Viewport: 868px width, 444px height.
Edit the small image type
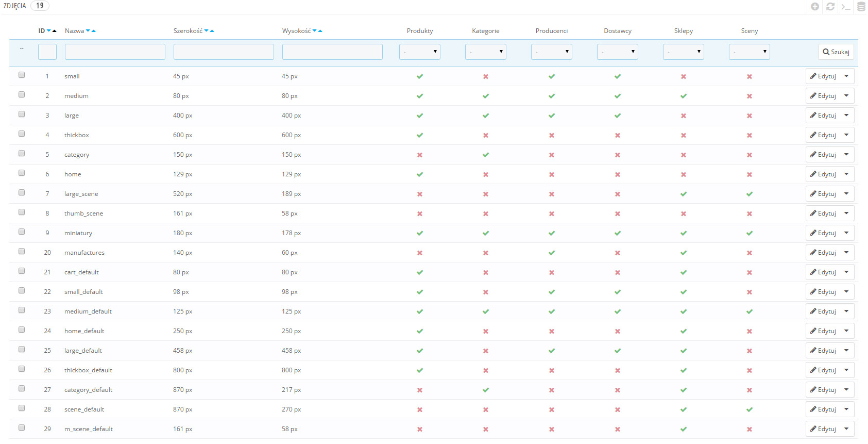pyautogui.click(x=823, y=76)
